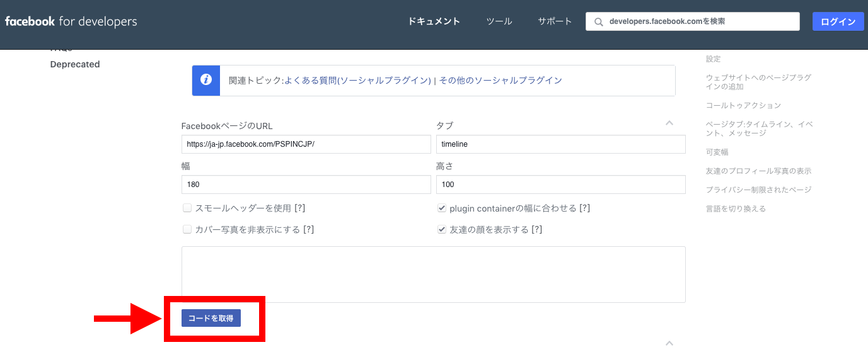Jump to 友達のプロフィール写真の表示 section

coord(758,171)
